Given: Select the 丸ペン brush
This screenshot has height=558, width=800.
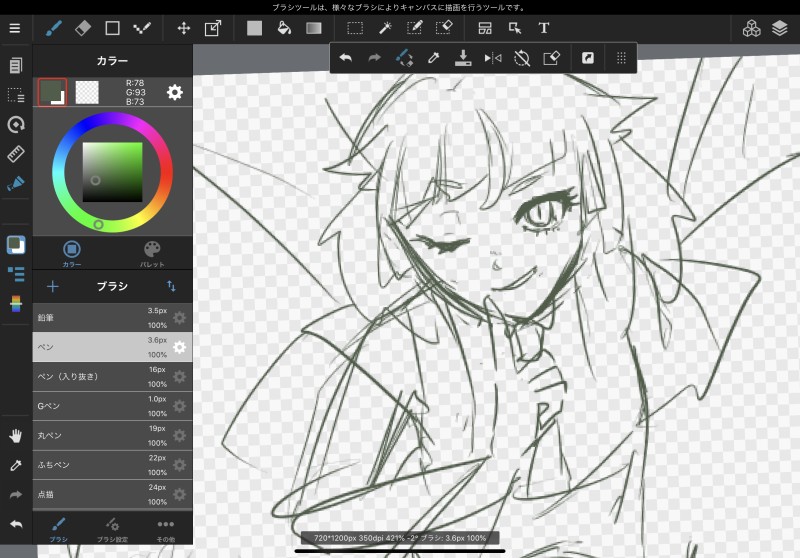Looking at the screenshot, I should point(112,436).
